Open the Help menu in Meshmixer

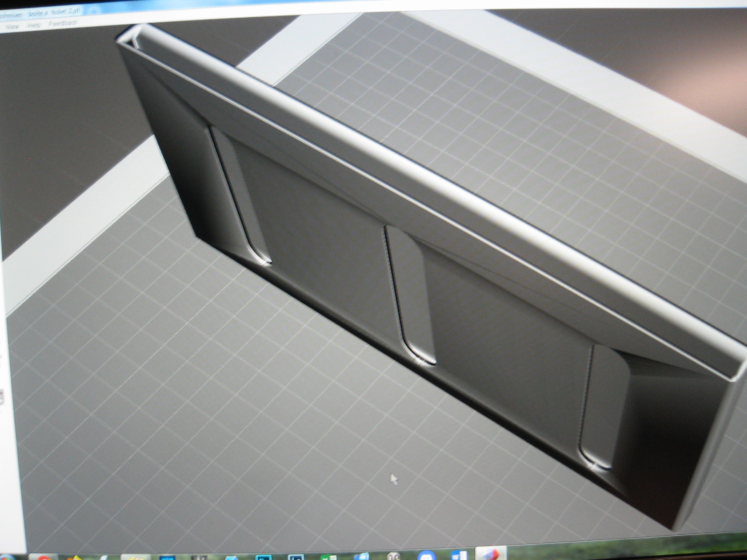click(x=34, y=26)
